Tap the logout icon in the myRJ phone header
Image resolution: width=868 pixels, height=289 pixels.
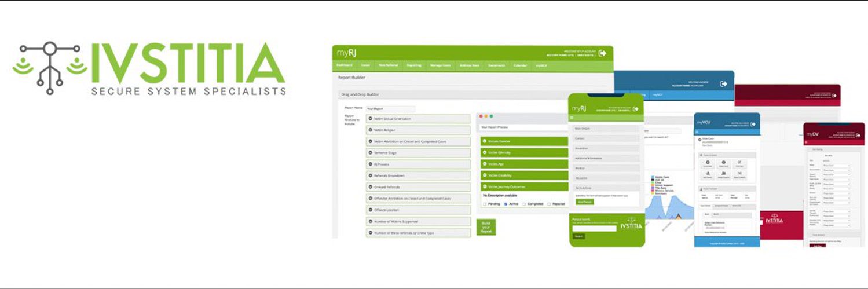637,108
